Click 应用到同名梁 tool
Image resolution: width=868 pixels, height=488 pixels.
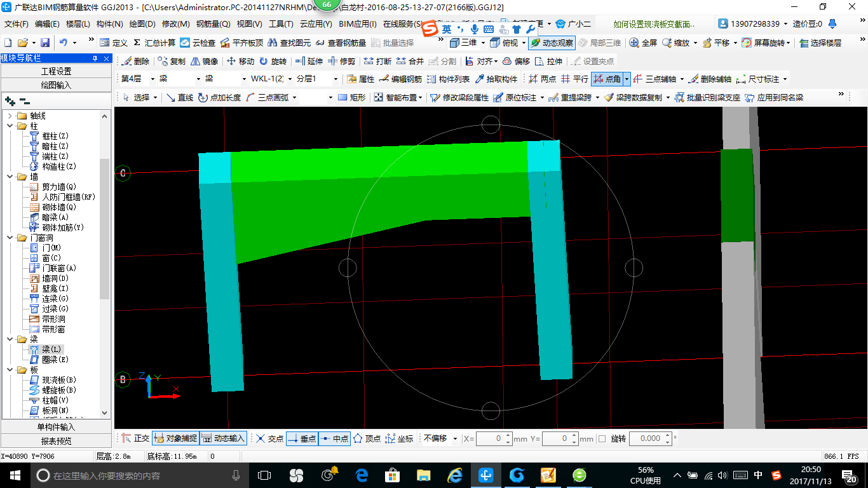coord(774,98)
